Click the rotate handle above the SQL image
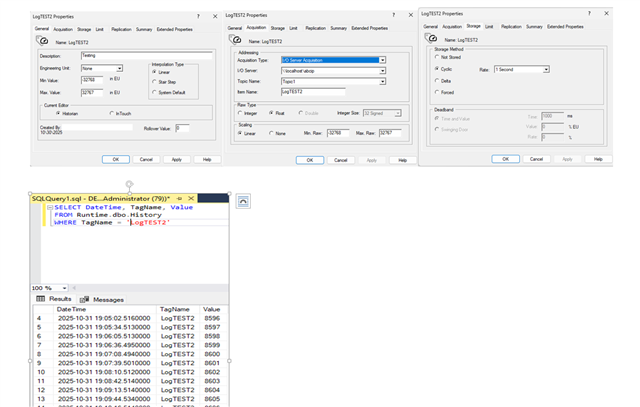The height and width of the screenshot is (407, 640). pyautogui.click(x=129, y=184)
